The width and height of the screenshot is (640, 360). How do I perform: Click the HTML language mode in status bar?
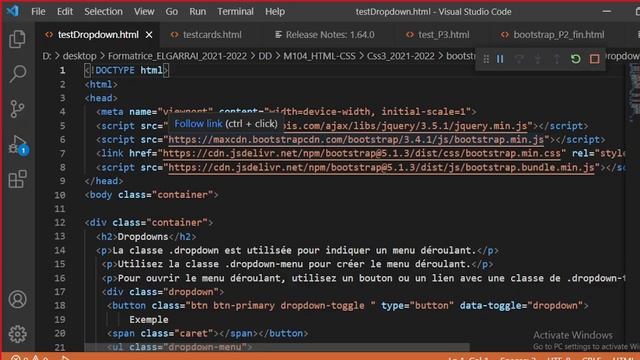624,358
